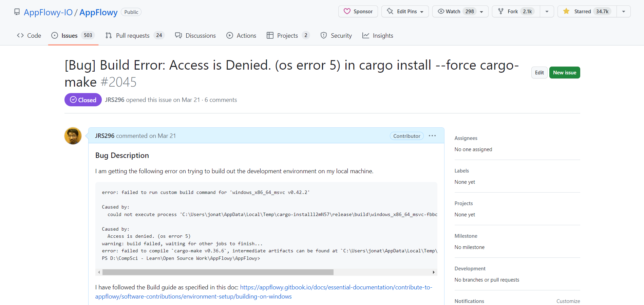Toggle the Starred star button
The width and height of the screenshot is (644, 305).
tap(587, 11)
